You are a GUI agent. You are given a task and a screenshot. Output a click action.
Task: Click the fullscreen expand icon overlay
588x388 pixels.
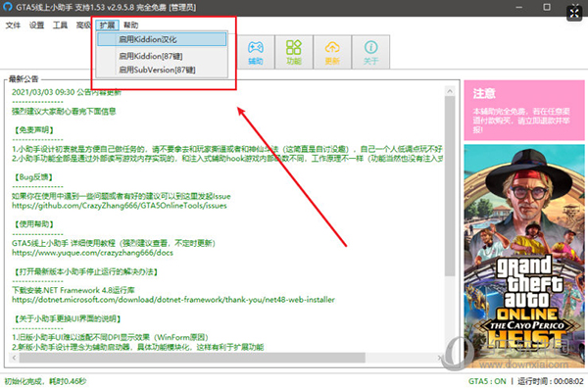(x=574, y=14)
